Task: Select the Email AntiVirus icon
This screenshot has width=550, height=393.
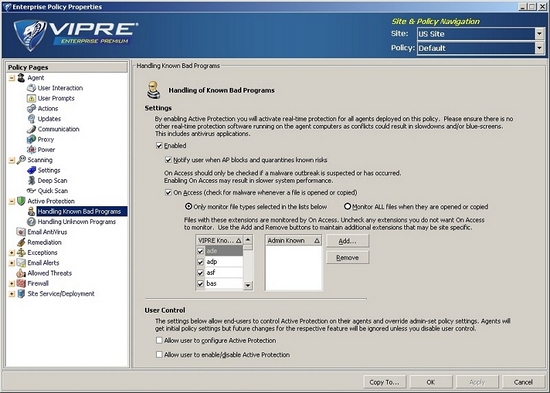Action: [21, 232]
